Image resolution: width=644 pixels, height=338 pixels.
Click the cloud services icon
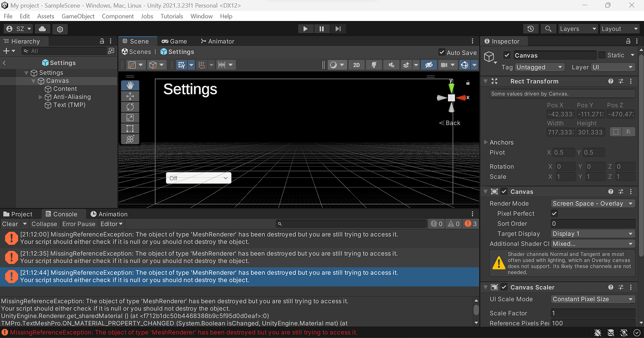(x=42, y=29)
